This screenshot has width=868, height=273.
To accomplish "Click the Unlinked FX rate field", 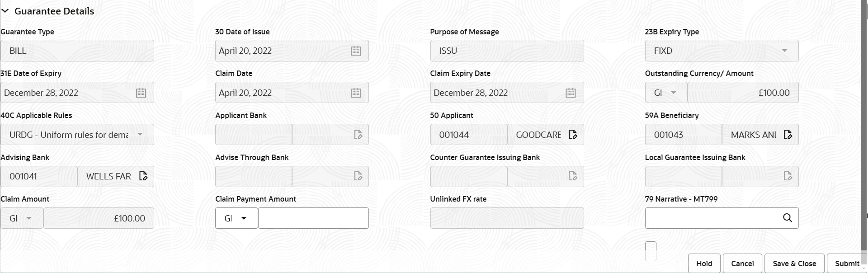I will click(x=507, y=218).
